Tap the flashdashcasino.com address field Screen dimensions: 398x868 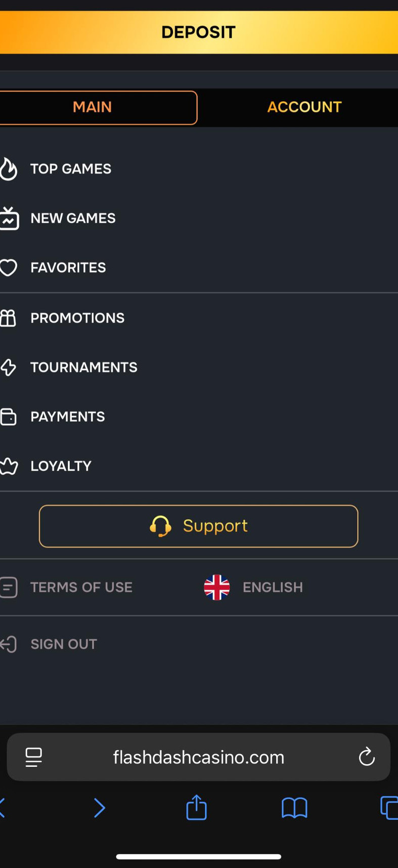(x=198, y=757)
